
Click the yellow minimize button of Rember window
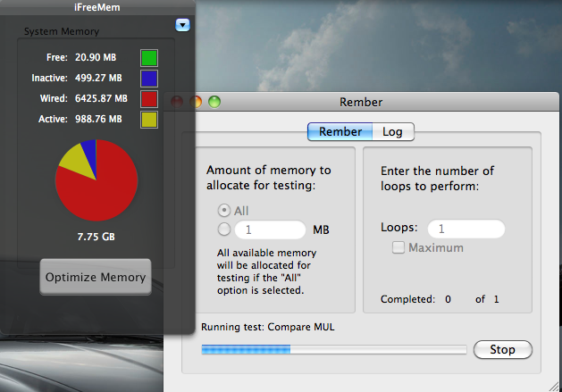coord(196,102)
